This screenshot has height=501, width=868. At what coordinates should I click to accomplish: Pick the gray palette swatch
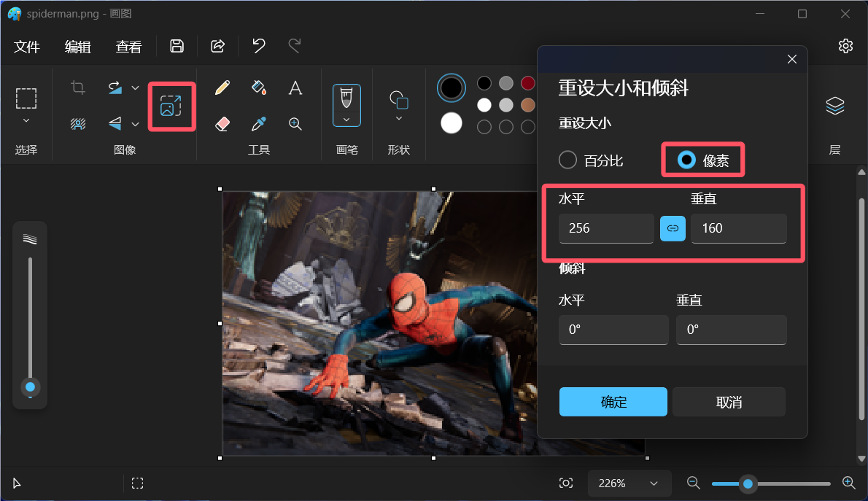click(506, 83)
